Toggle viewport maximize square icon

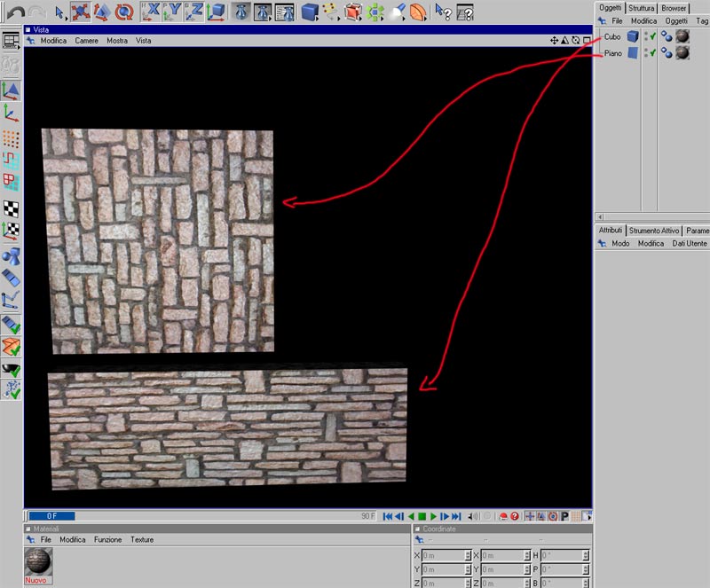click(x=587, y=41)
